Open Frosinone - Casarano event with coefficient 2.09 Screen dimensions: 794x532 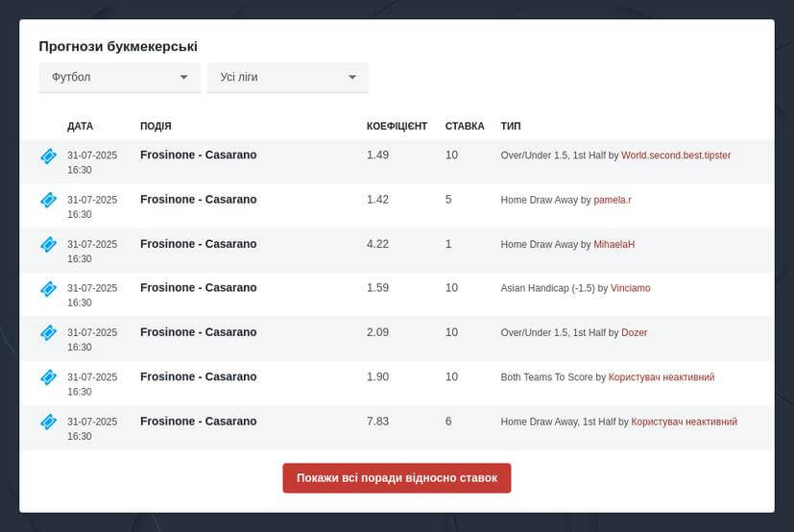(199, 332)
